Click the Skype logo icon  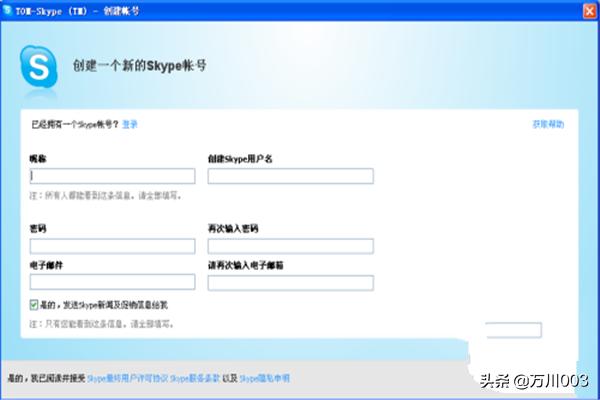coord(39,67)
